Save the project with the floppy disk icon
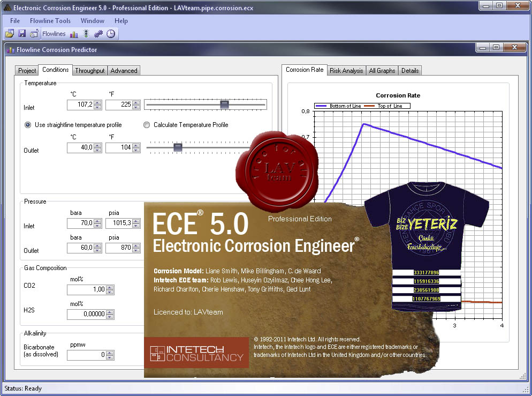Viewport: 532px width, 396px height. click(x=22, y=34)
